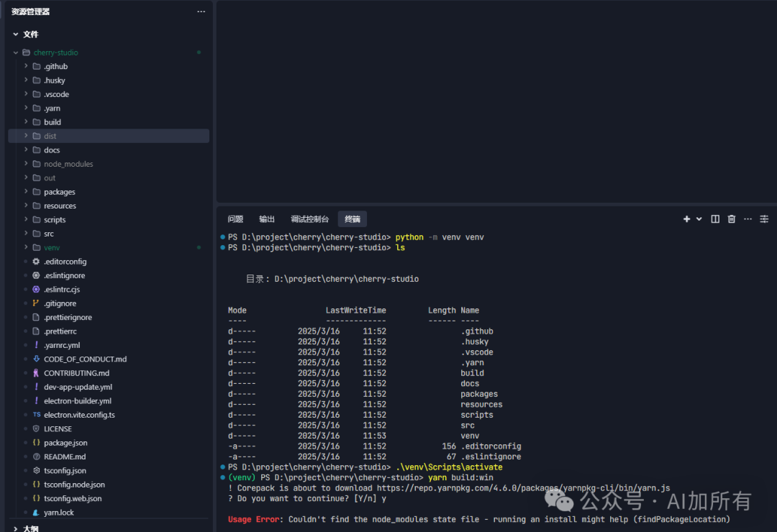Expand the dist folder chevron
The image size is (777, 532).
26,136
